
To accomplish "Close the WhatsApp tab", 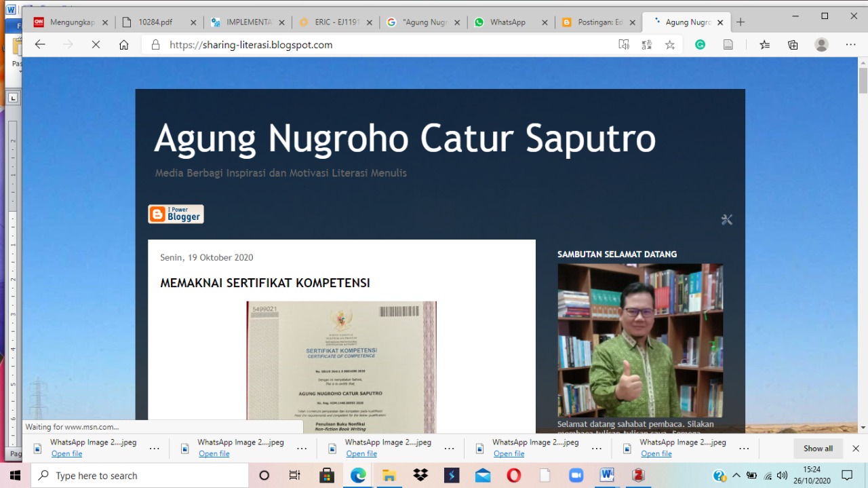I will click(x=545, y=22).
